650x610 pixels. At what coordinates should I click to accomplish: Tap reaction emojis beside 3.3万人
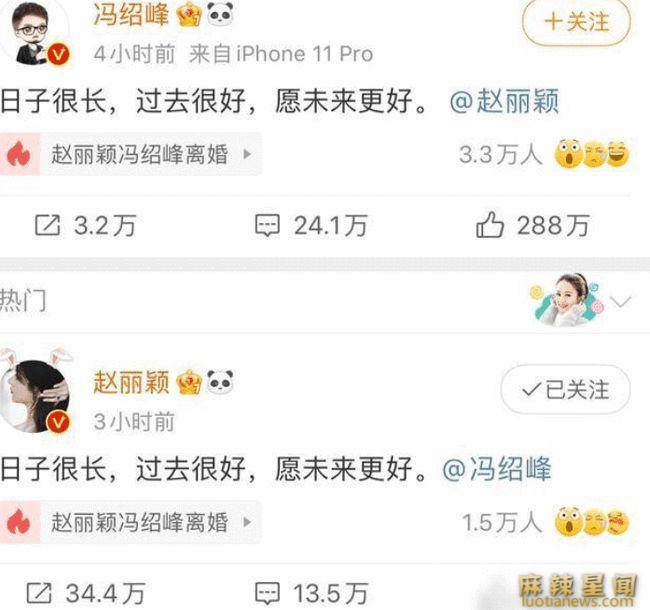click(592, 154)
